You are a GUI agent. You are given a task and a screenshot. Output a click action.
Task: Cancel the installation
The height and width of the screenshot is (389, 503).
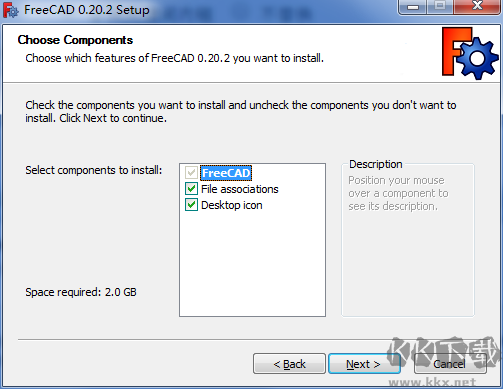click(450, 364)
